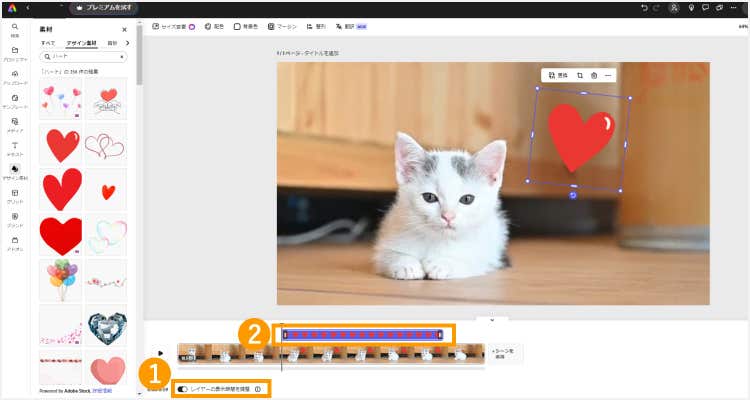750x400 pixels.
Task: Open the templates section in the sidebar
Action: coord(15,101)
